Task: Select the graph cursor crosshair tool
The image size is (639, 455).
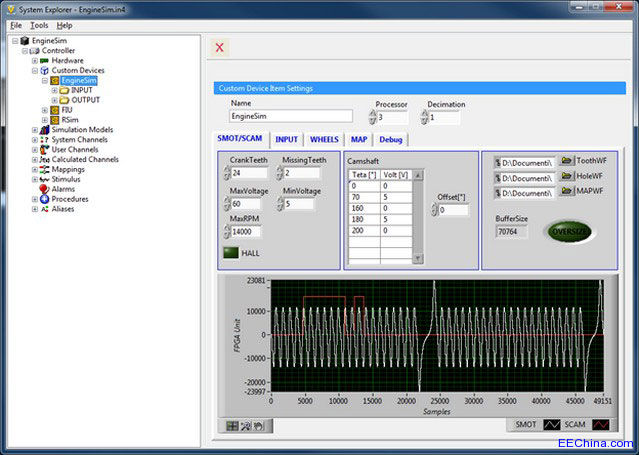Action: coord(232,425)
